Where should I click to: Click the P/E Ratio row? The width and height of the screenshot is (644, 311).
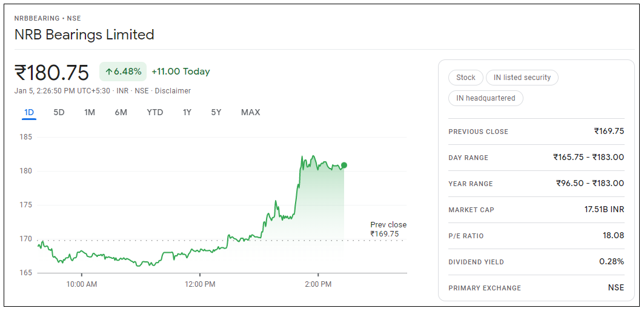(x=536, y=236)
